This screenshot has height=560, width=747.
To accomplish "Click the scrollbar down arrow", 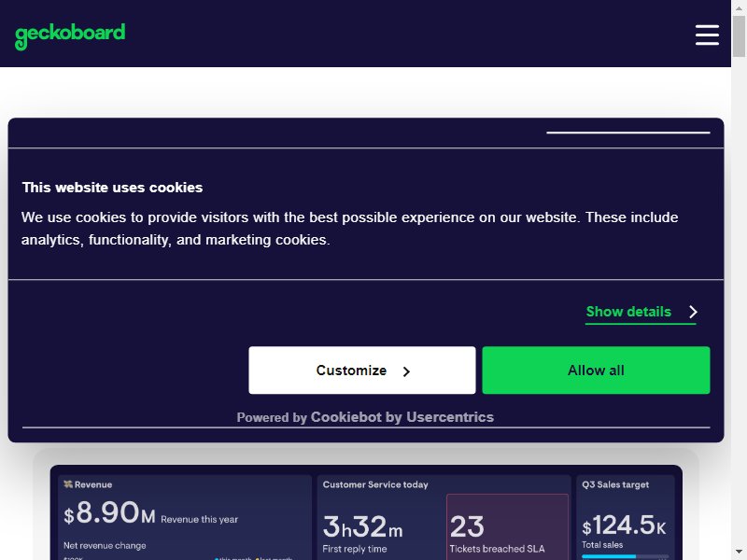I will pos(739,553).
